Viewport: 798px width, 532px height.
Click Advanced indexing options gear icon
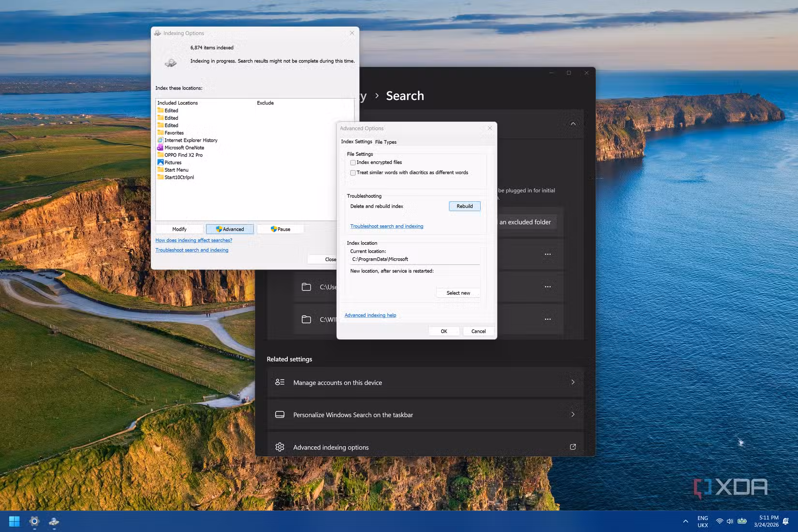click(x=280, y=447)
